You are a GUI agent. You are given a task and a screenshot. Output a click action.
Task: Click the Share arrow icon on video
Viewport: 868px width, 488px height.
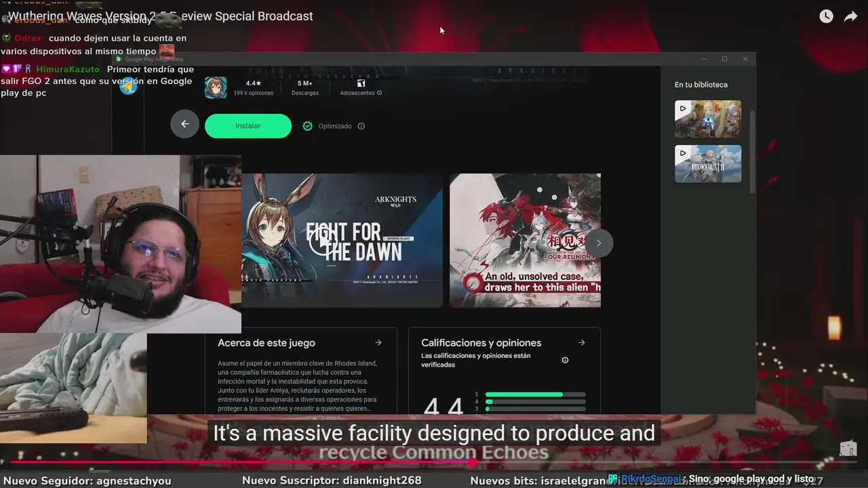click(850, 17)
